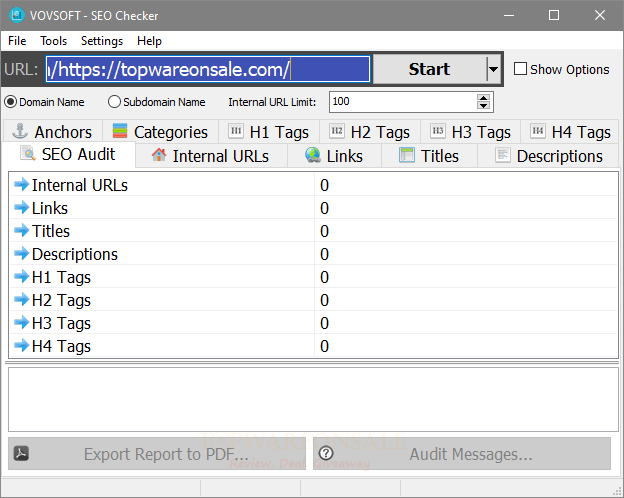Select the Domain Name radio button
The image size is (624, 498).
tap(10, 102)
